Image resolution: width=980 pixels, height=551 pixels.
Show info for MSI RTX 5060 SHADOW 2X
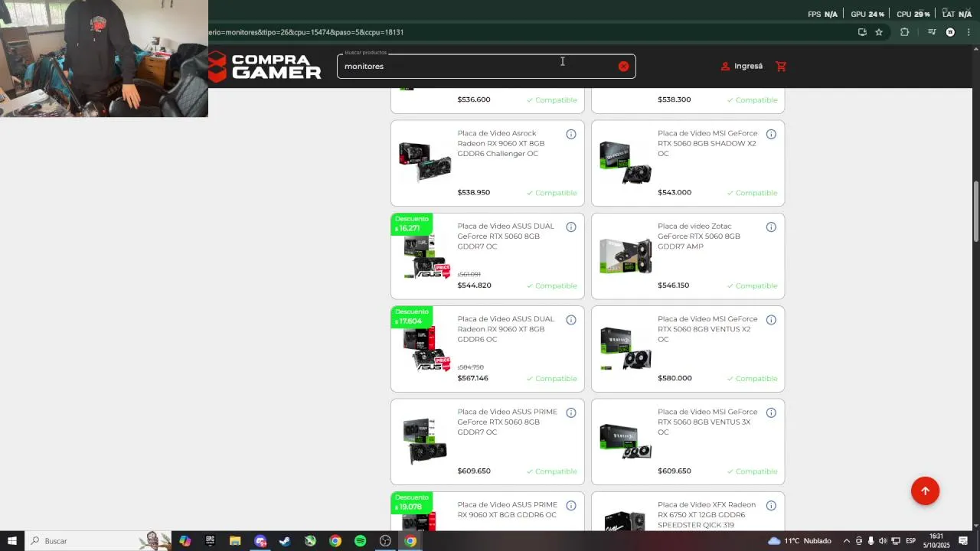tap(771, 135)
